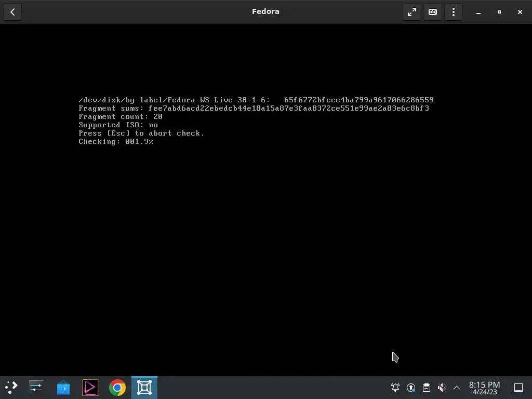Launch System Settings from the taskbar
The image size is (532, 399).
(36, 388)
